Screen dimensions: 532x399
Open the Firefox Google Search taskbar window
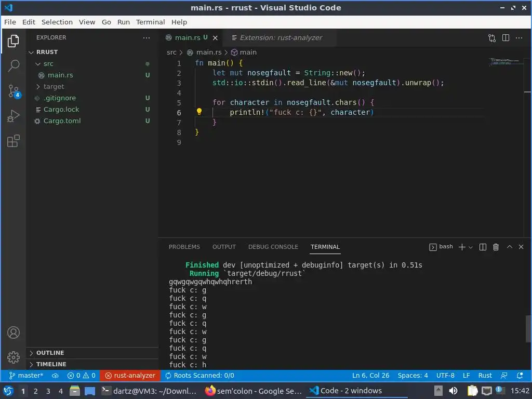[x=254, y=391]
